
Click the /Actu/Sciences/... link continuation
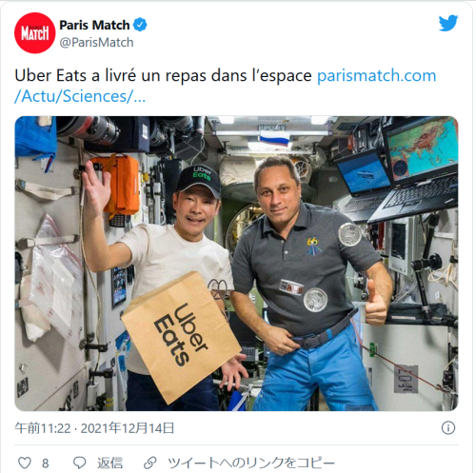click(80, 96)
